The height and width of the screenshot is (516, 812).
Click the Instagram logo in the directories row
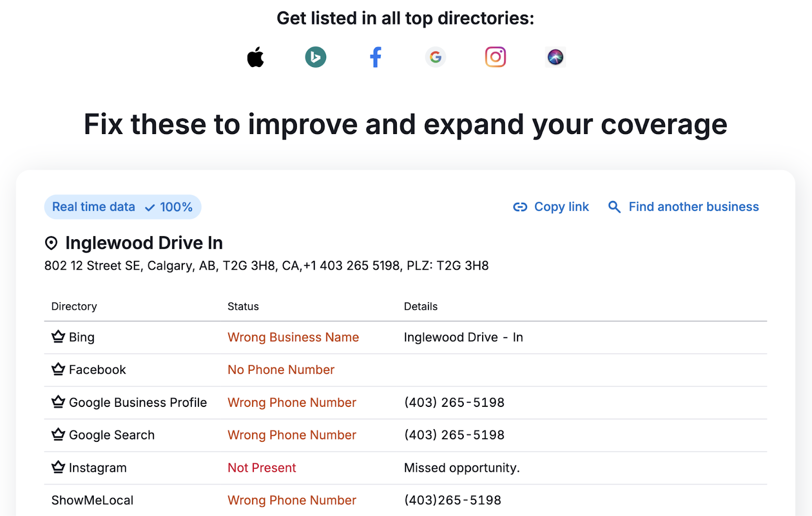495,57
